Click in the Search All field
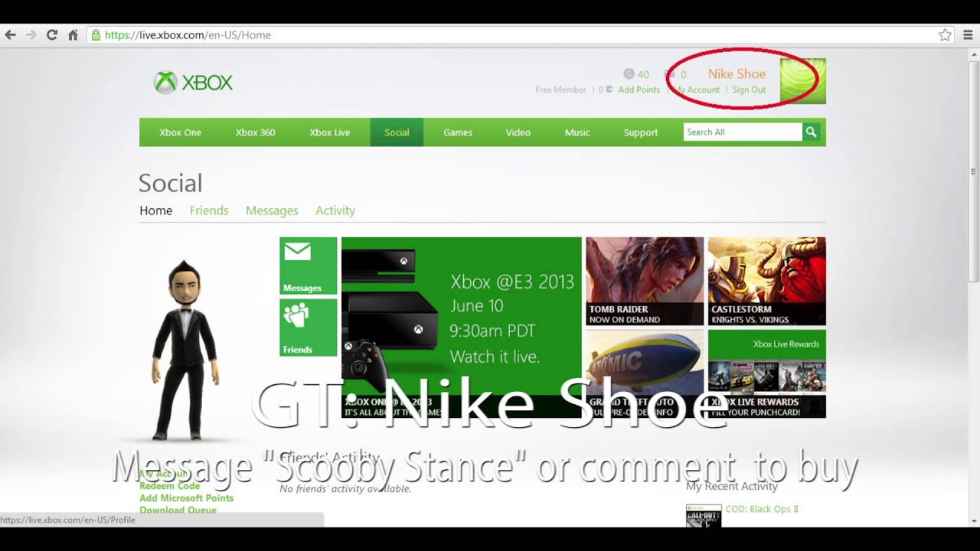Image resolution: width=980 pixels, height=551 pixels. click(x=743, y=132)
